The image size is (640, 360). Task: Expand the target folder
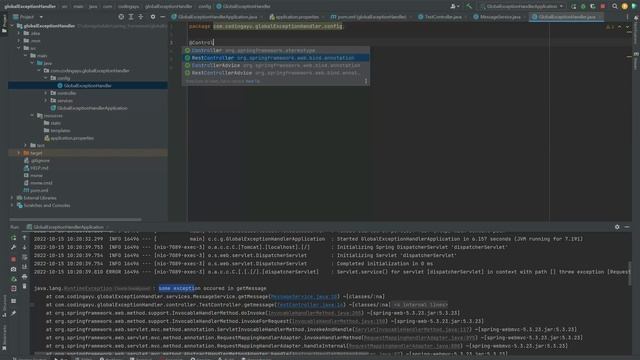click(x=19, y=153)
